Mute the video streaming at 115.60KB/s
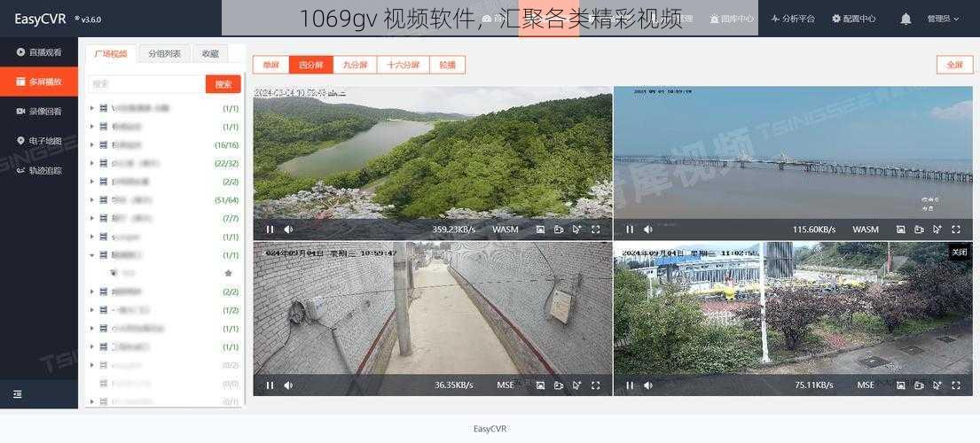 pos(648,229)
